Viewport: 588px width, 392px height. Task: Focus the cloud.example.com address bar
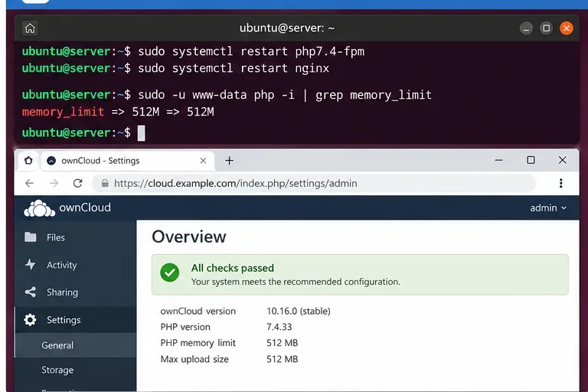[x=314, y=183]
